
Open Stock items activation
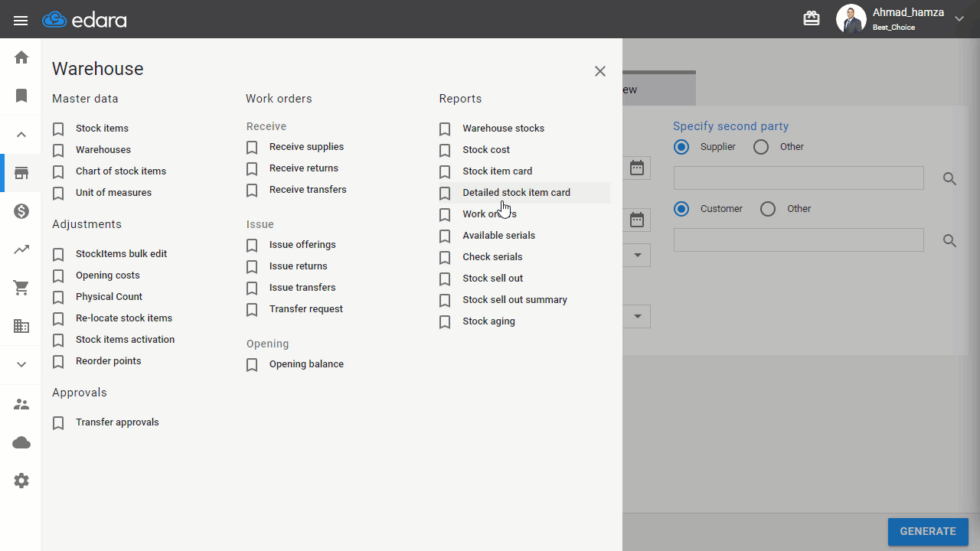tap(125, 340)
